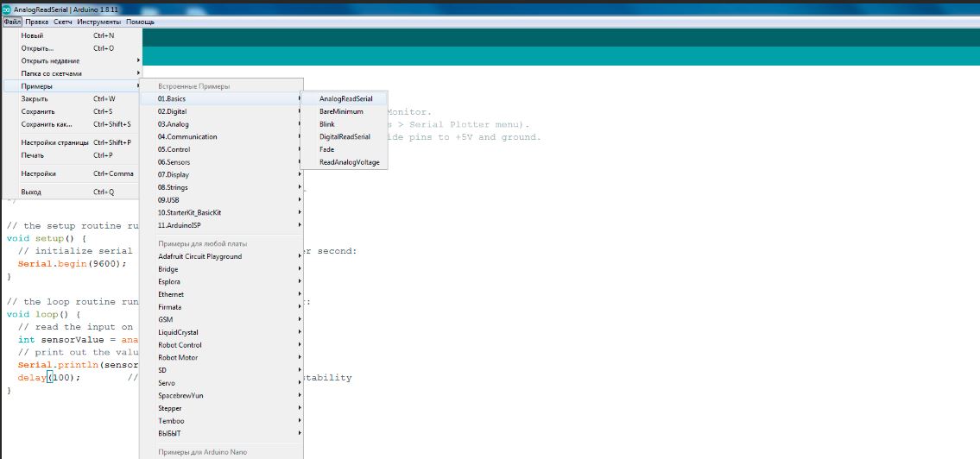Expand the 04.Communication examples submenu
Image resolution: width=980 pixels, height=459 pixels.
(221, 137)
